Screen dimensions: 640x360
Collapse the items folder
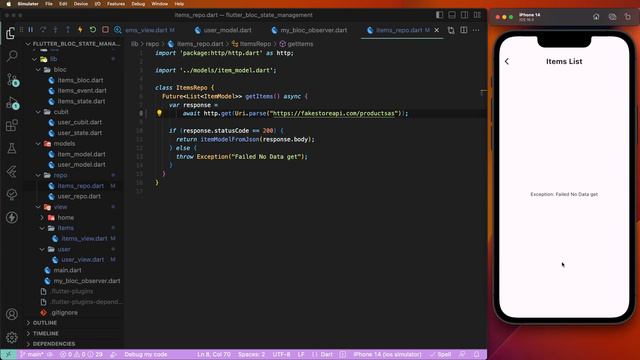click(x=42, y=228)
